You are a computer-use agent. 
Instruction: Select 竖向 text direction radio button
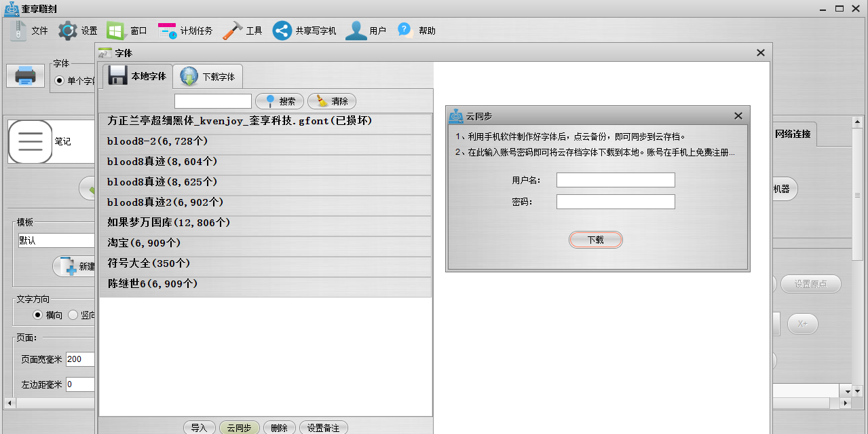(73, 315)
